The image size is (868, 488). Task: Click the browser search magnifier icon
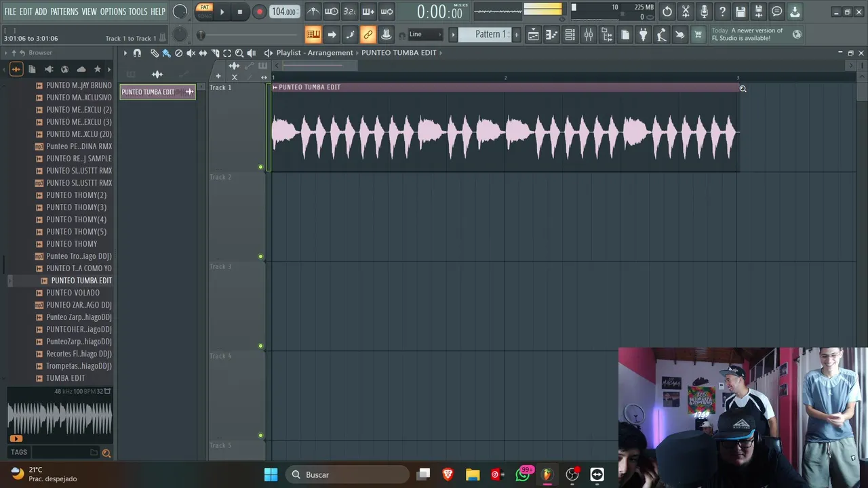(x=106, y=453)
